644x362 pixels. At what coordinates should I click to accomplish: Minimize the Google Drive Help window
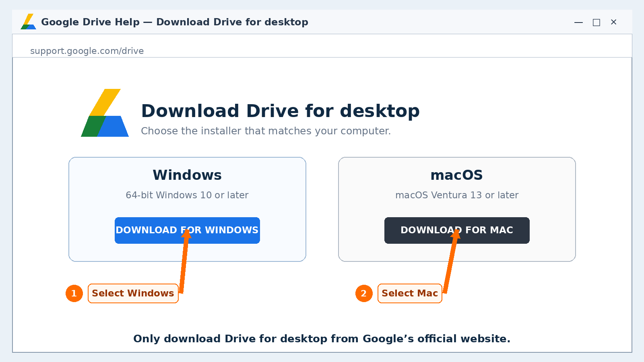point(578,22)
